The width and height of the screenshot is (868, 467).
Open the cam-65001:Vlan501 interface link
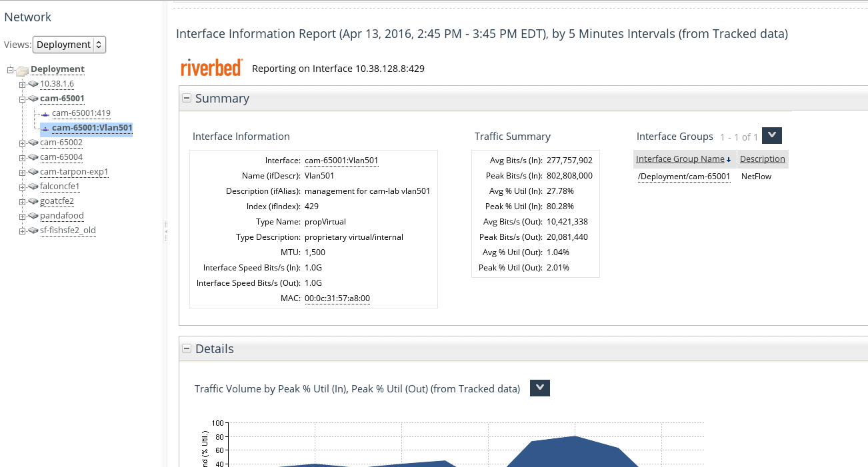point(341,161)
